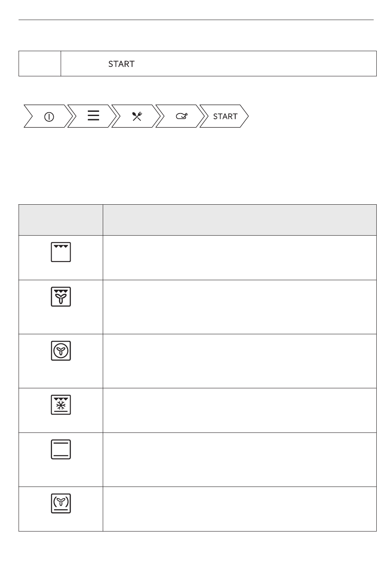
Task: Click the power on/off step icon
Action: [x=49, y=117]
